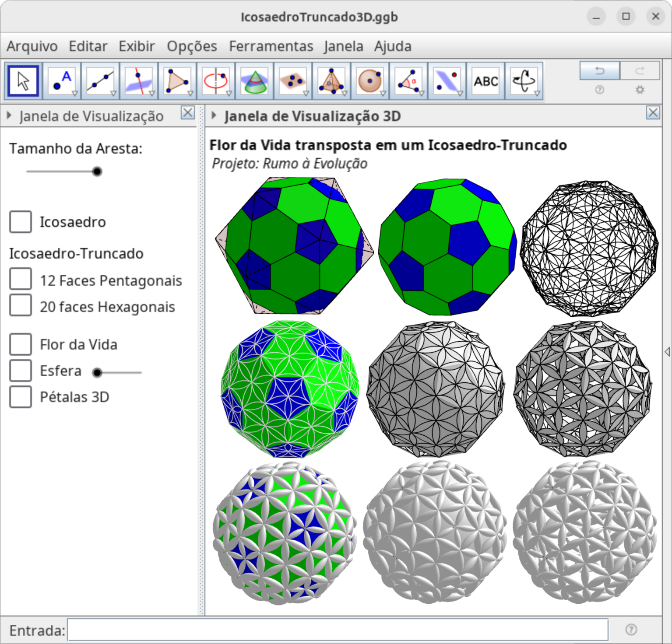The image size is (672, 644).
Task: Select the Polygon tool
Action: click(x=177, y=81)
